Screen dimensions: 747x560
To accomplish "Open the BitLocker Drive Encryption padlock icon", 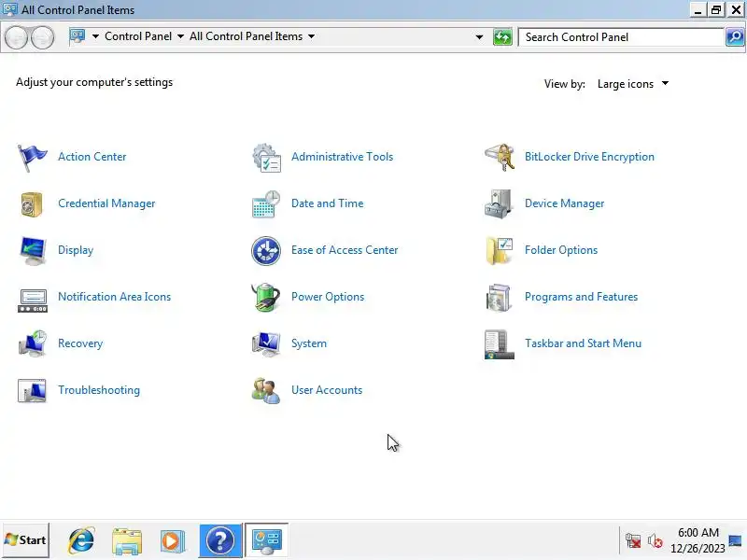I will (x=500, y=157).
